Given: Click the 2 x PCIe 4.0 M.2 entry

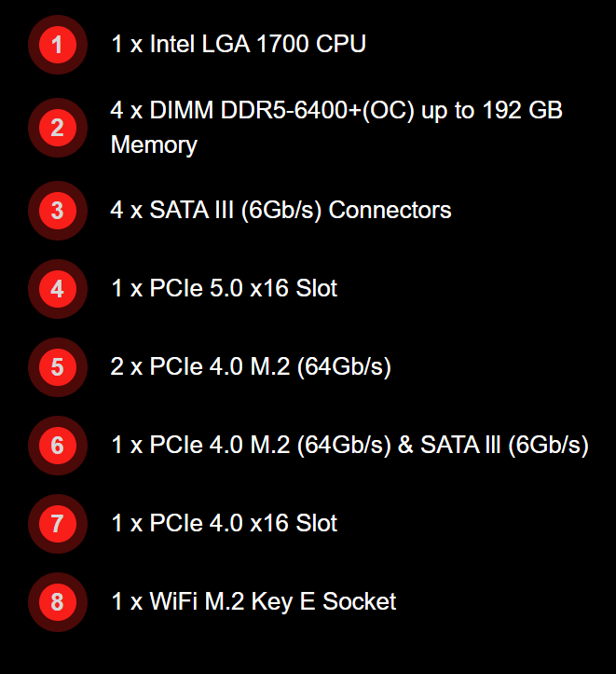Looking at the screenshot, I should click(251, 366).
